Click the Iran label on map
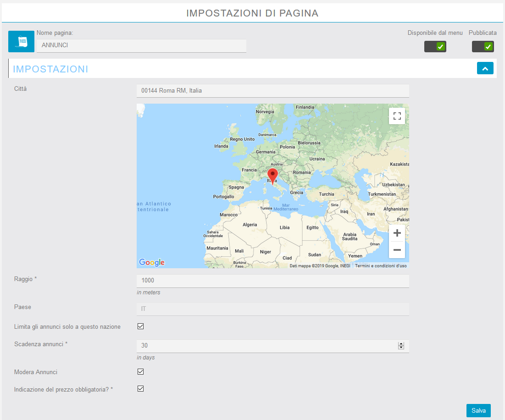 click(x=371, y=214)
